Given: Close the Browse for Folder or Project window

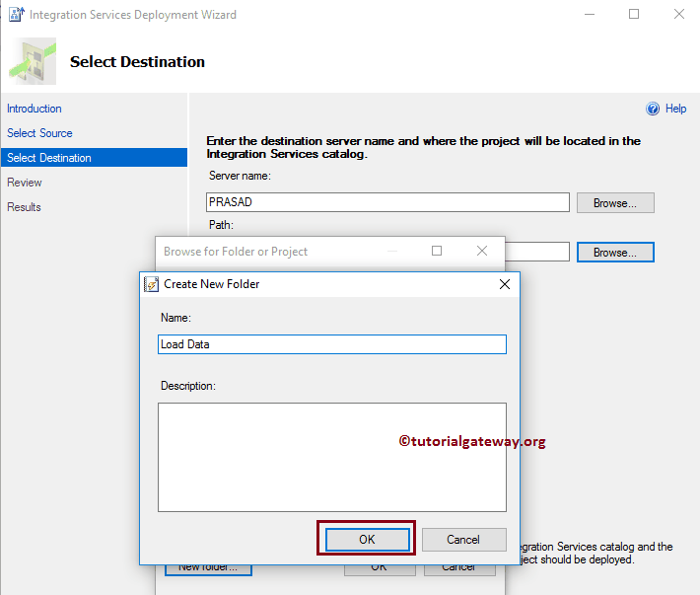Looking at the screenshot, I should pos(482,251).
